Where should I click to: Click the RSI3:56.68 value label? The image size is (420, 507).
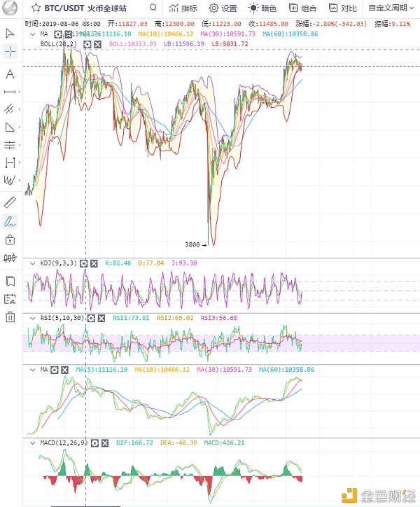(x=219, y=318)
